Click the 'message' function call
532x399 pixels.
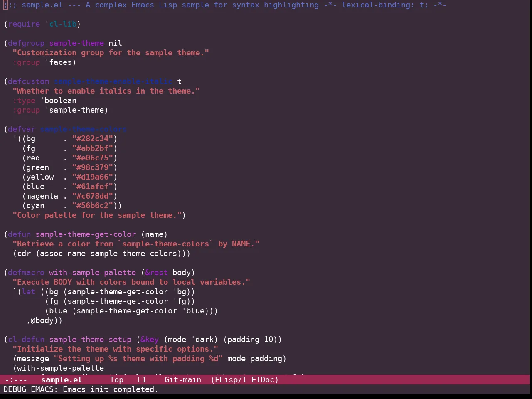point(33,359)
